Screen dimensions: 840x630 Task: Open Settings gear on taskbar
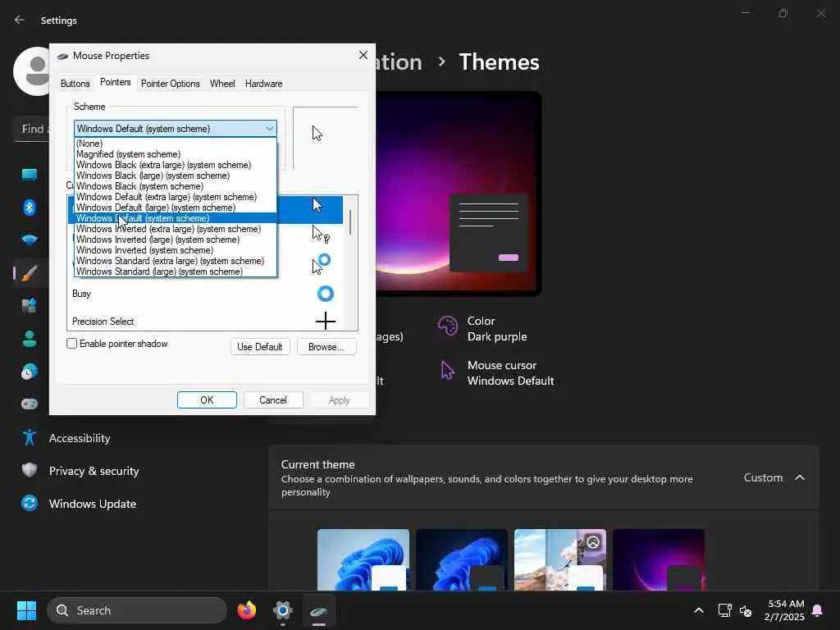coord(283,610)
